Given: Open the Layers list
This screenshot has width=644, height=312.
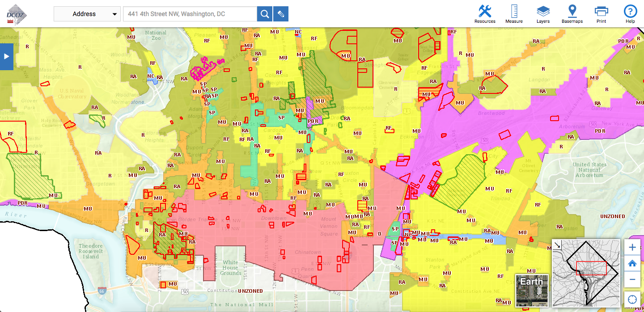Looking at the screenshot, I should [x=543, y=13].
